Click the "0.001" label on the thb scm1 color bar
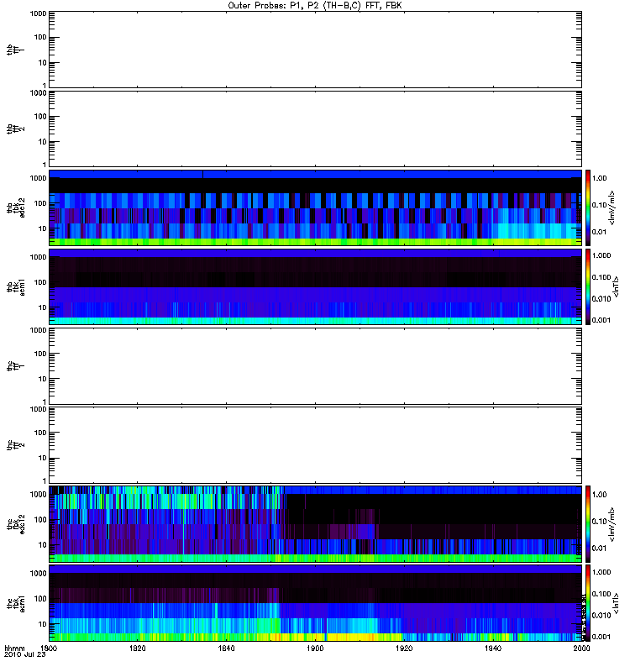Screen dimensions: 630x672 click(x=601, y=320)
